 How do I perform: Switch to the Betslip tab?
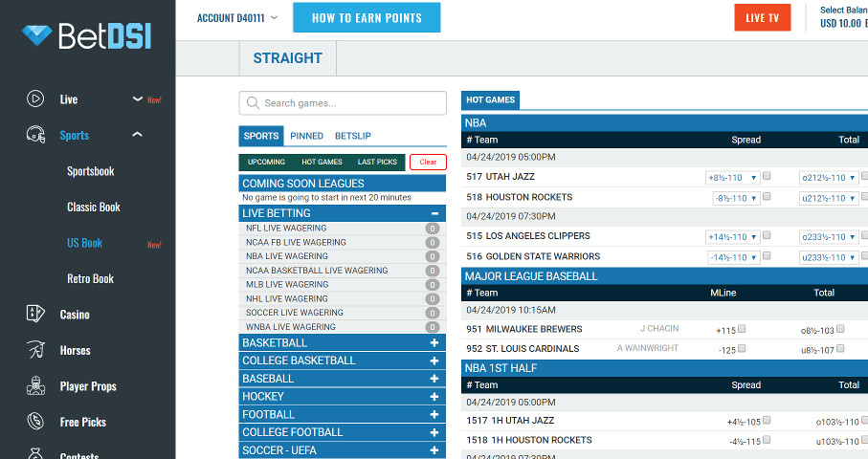click(x=352, y=136)
